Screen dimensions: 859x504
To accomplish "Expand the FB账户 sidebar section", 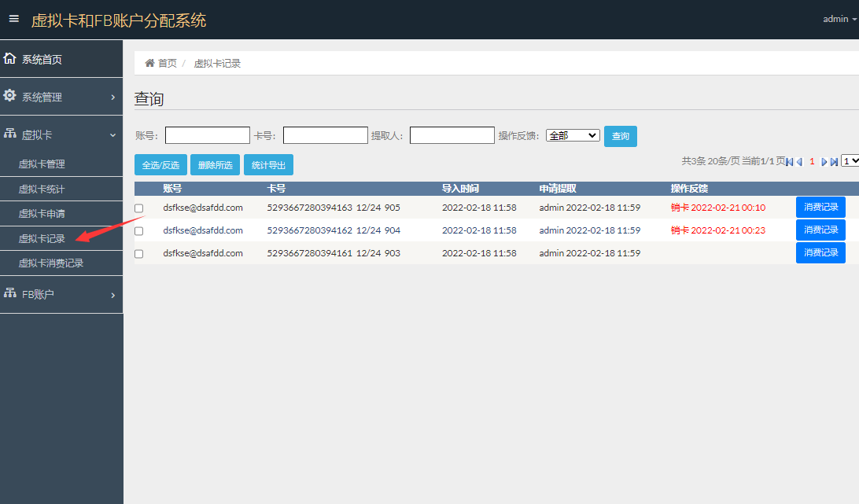I will 61,294.
